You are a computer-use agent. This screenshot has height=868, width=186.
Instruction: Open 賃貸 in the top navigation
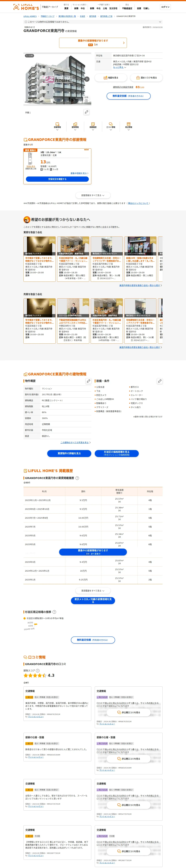(x=66, y=8)
